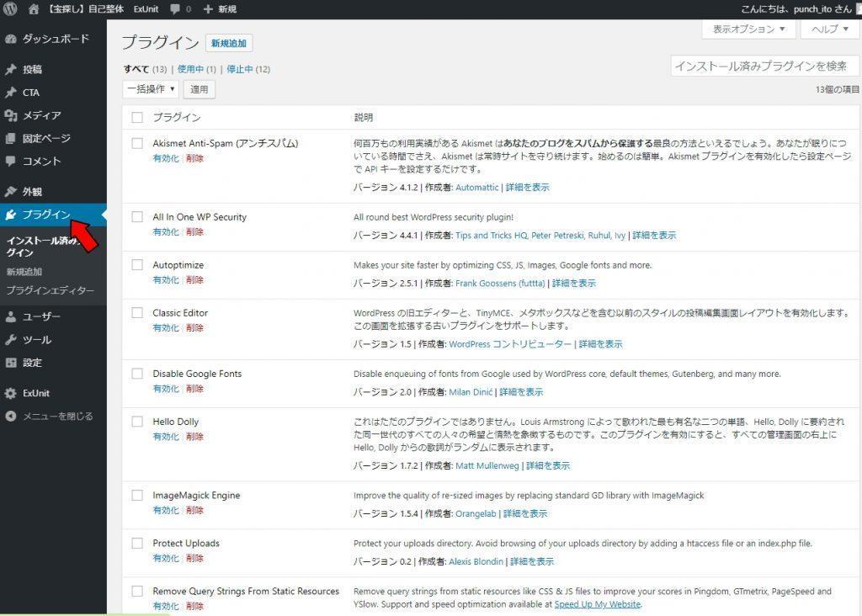862x616 pixels.
Task: Click the plus 新規 icon in admin bar
Action: pos(208,8)
